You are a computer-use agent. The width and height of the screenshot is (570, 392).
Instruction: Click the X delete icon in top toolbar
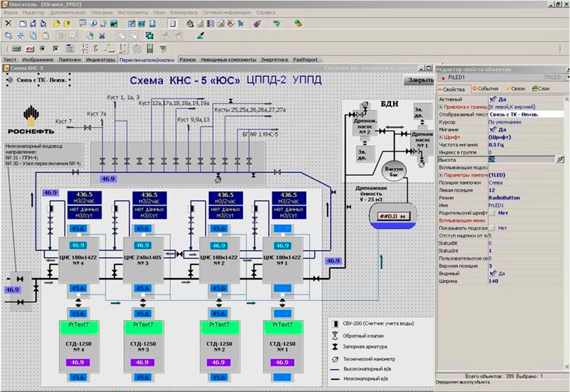[x=8, y=23]
